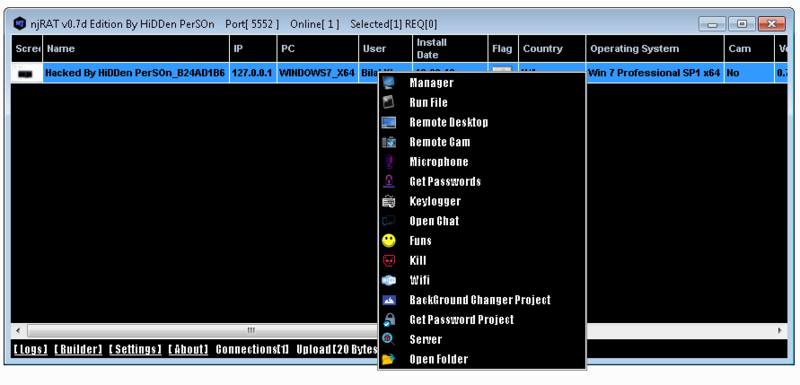
Task: Open the [Builder] link
Action: (x=78, y=350)
